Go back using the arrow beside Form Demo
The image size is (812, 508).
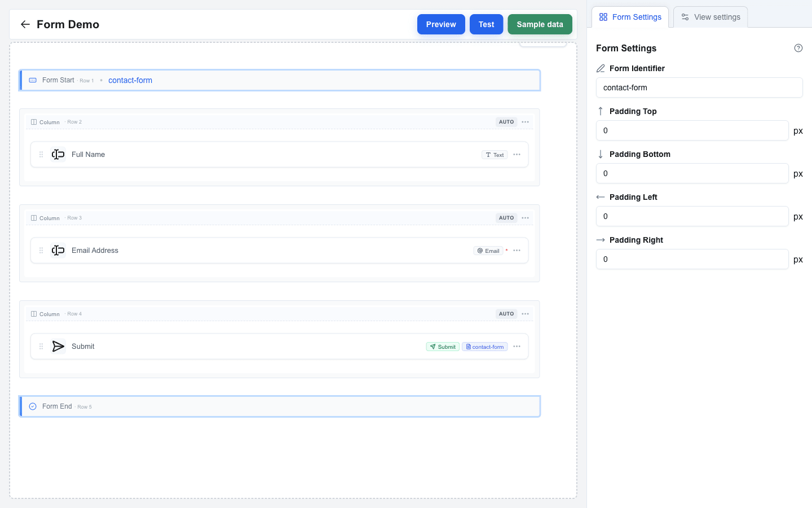[25, 24]
